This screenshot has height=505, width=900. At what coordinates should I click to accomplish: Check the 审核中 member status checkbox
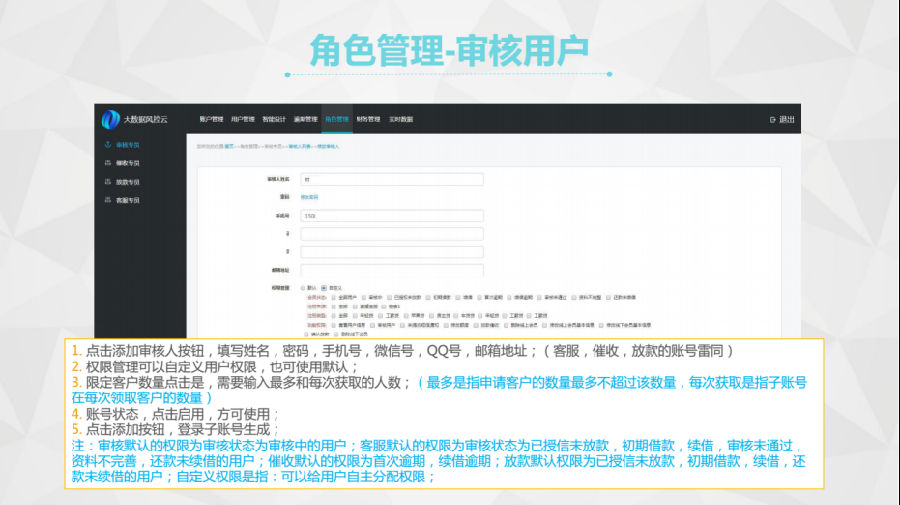pyautogui.click(x=365, y=297)
